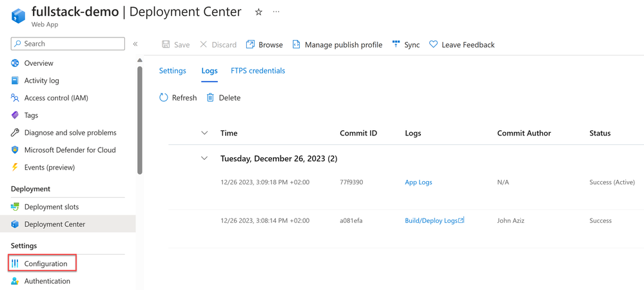Screen dimensions: 644x290
Task: Click the Manage publish profile file icon
Action: (296, 44)
